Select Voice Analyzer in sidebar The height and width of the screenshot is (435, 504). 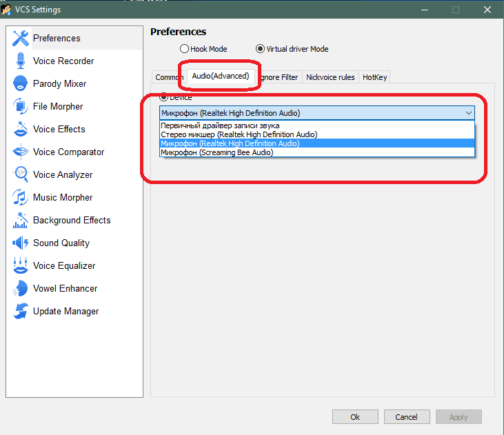click(x=63, y=174)
